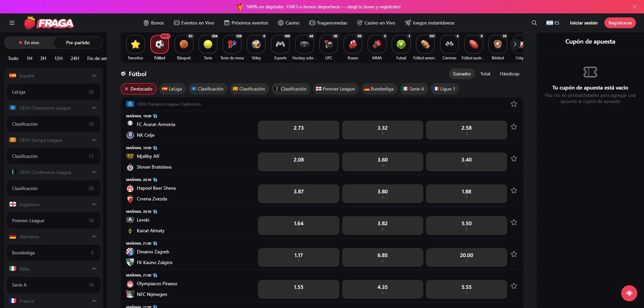
Task: Select the Fútbol sport icon
Action: 160,44
